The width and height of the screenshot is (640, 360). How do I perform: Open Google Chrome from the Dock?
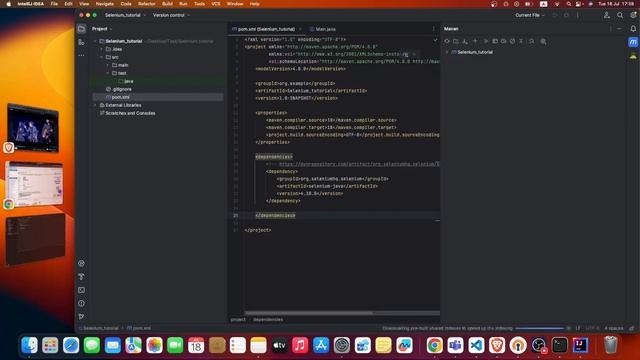435,345
